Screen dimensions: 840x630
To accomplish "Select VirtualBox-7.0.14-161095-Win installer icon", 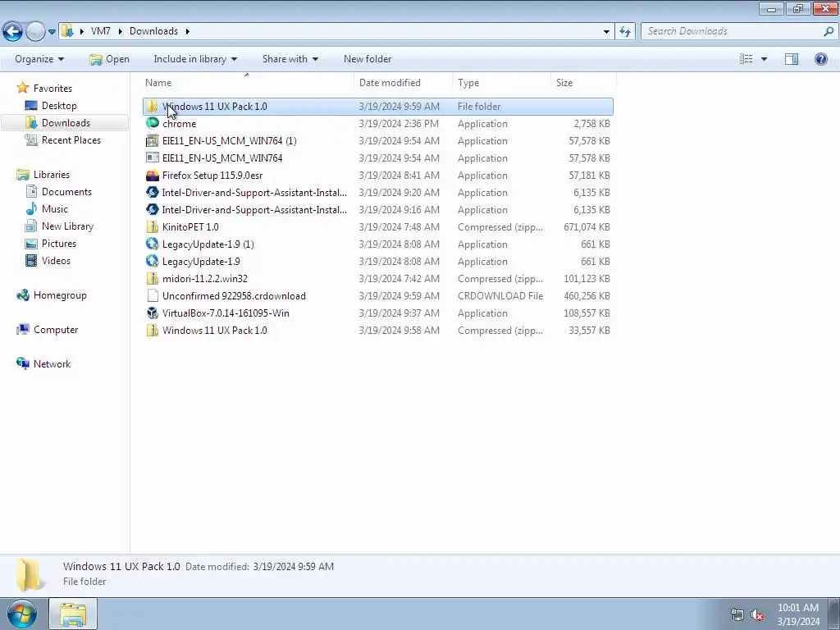I will [152, 313].
